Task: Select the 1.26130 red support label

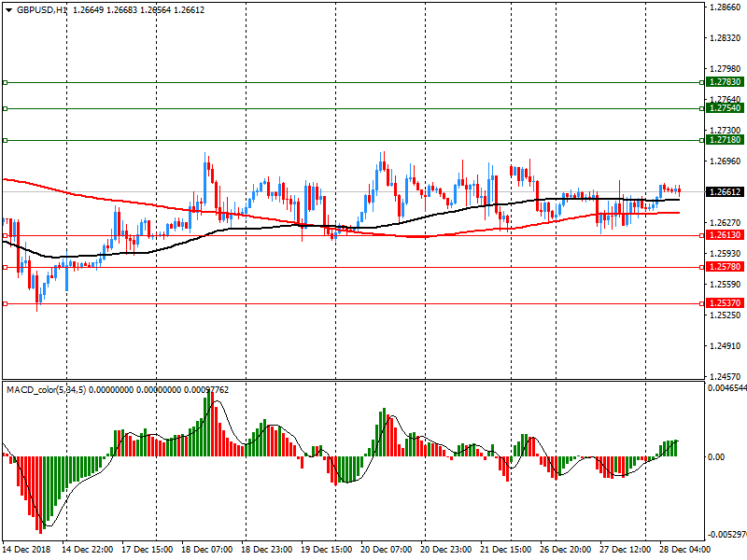Action: pyautogui.click(x=725, y=235)
